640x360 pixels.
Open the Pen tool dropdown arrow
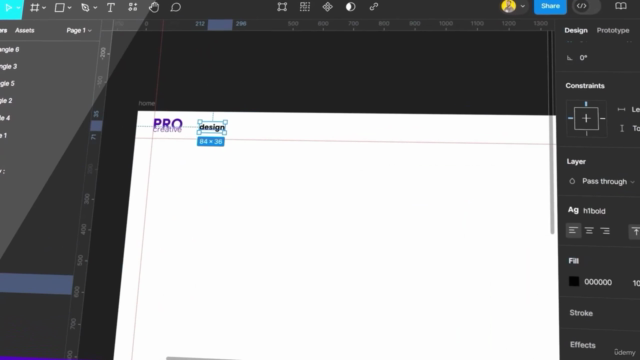click(95, 8)
